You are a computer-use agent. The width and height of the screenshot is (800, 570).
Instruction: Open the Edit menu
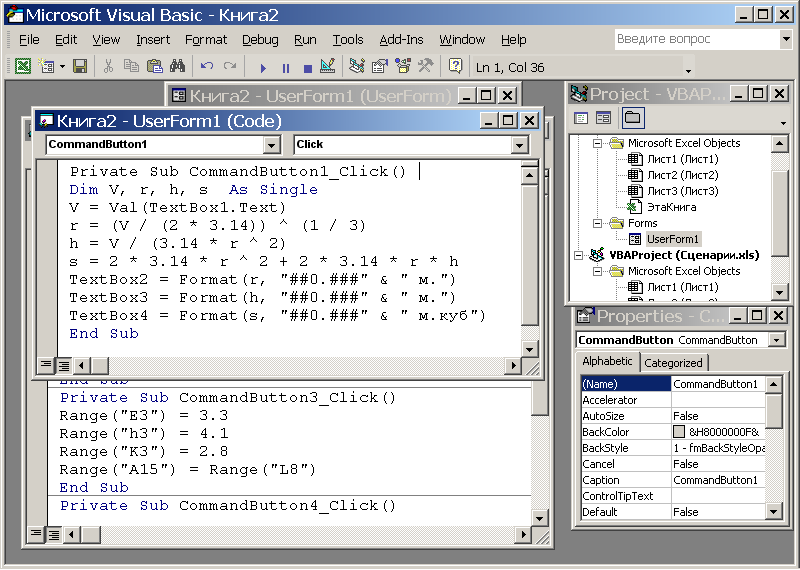pyautogui.click(x=66, y=40)
